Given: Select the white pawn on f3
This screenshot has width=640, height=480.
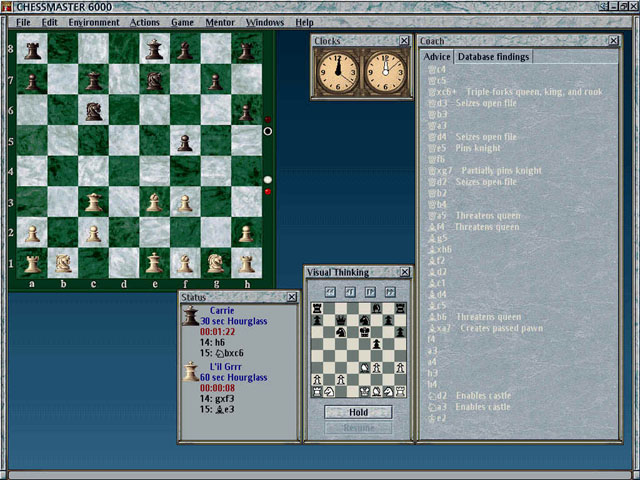Looking at the screenshot, I should tap(185, 203).
